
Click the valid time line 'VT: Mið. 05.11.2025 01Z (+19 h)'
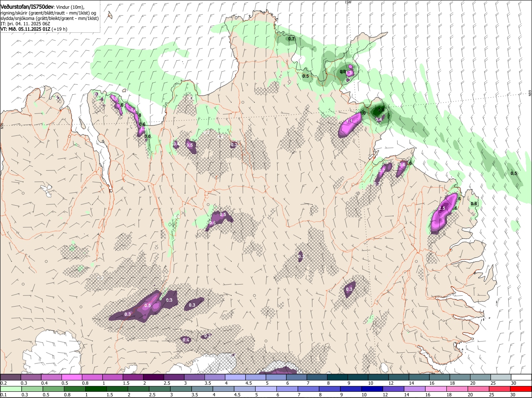(x=34, y=29)
